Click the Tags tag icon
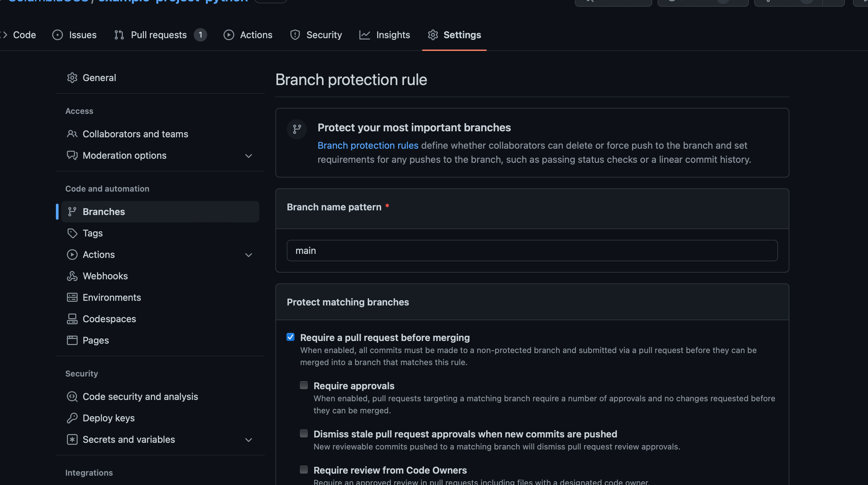 pyautogui.click(x=72, y=233)
